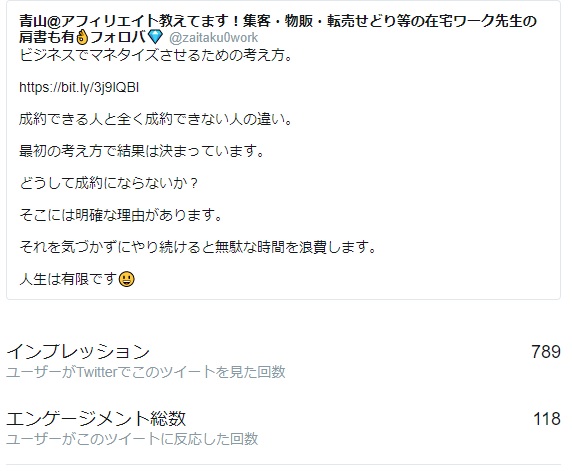The height and width of the screenshot is (471, 572).
Task: Click the smiling face emoji after 人生は有限です
Action: (x=127, y=279)
